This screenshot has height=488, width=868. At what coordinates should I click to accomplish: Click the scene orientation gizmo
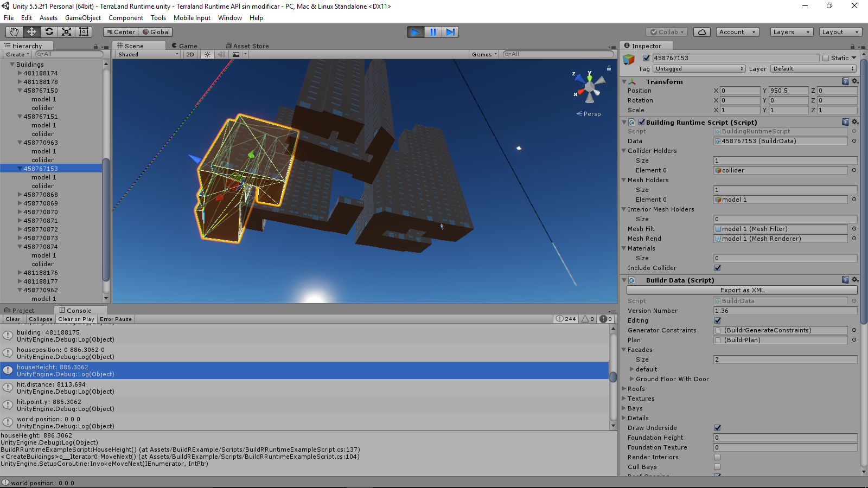(590, 87)
